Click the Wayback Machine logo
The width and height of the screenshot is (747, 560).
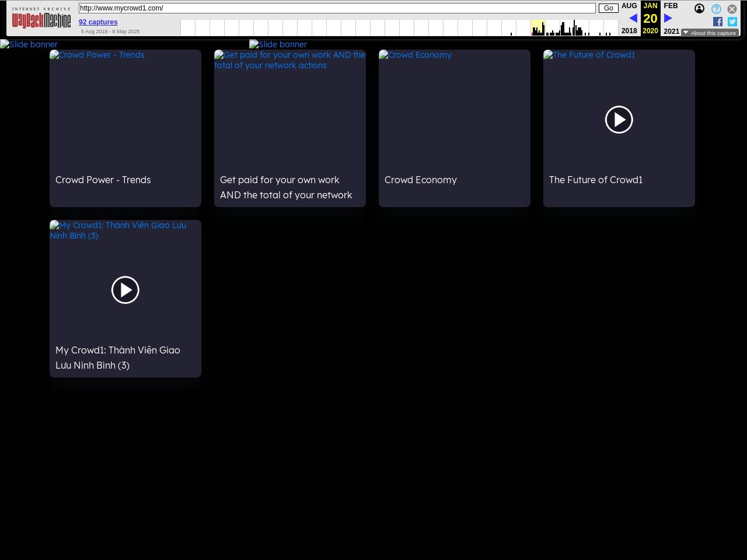point(41,18)
